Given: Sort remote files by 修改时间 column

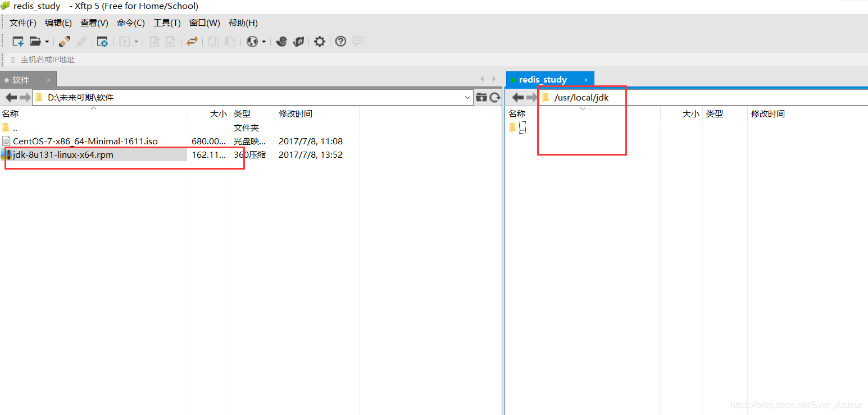Looking at the screenshot, I should [807, 113].
